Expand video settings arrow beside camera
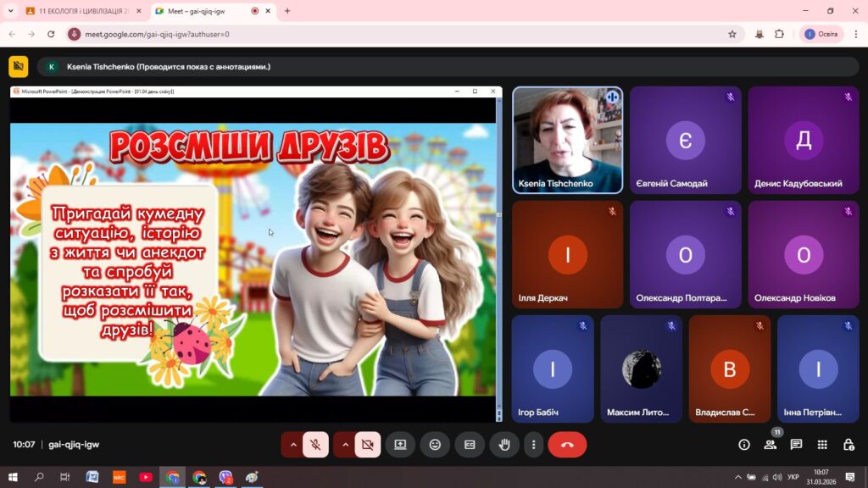 [x=345, y=444]
